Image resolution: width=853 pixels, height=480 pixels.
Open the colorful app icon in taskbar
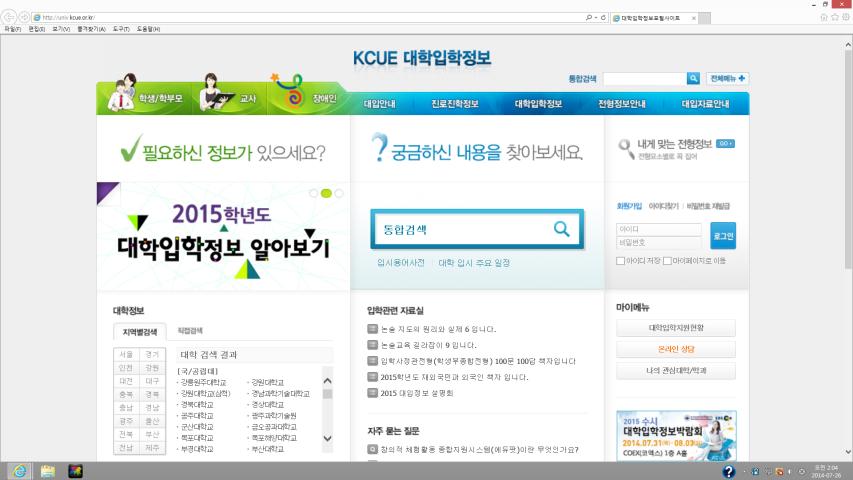tap(76, 471)
